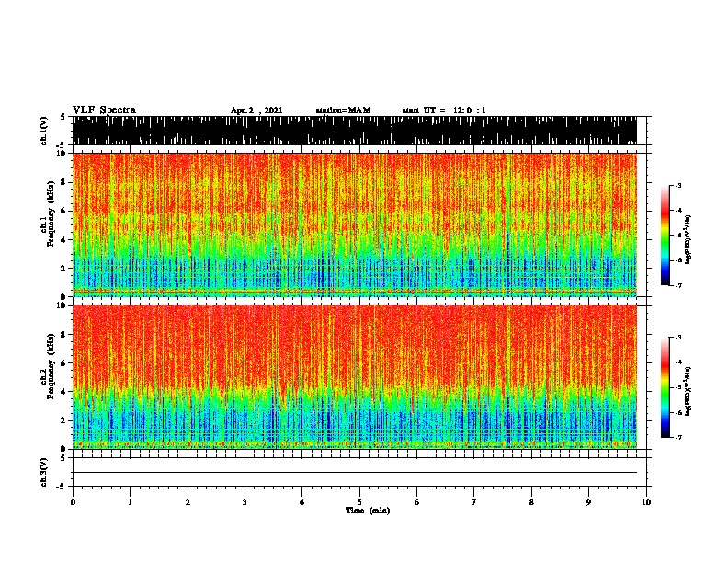Click the ch.1 color bar log(PSD) unit label
Viewport: 728px width, 563px height.
coord(688,240)
